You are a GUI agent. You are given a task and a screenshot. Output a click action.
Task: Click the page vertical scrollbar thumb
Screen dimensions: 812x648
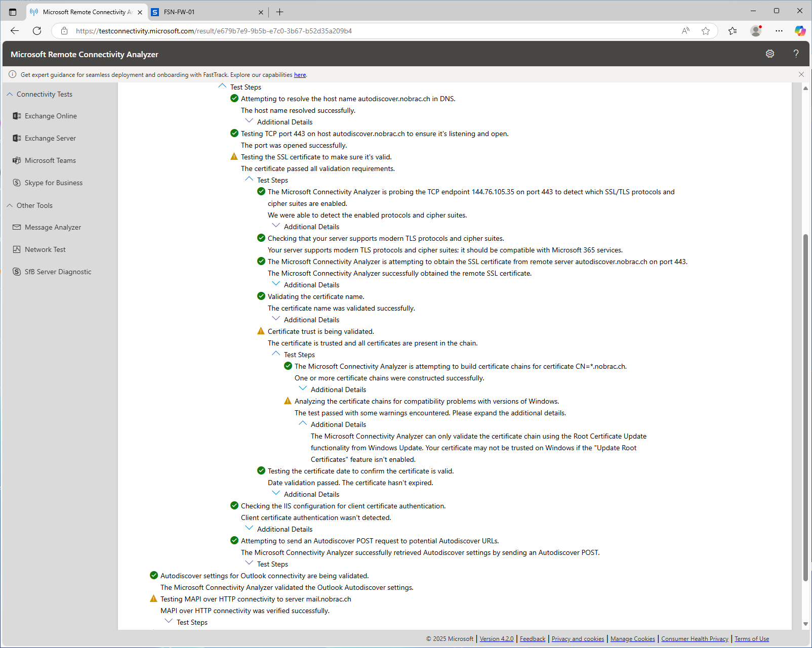(x=805, y=407)
